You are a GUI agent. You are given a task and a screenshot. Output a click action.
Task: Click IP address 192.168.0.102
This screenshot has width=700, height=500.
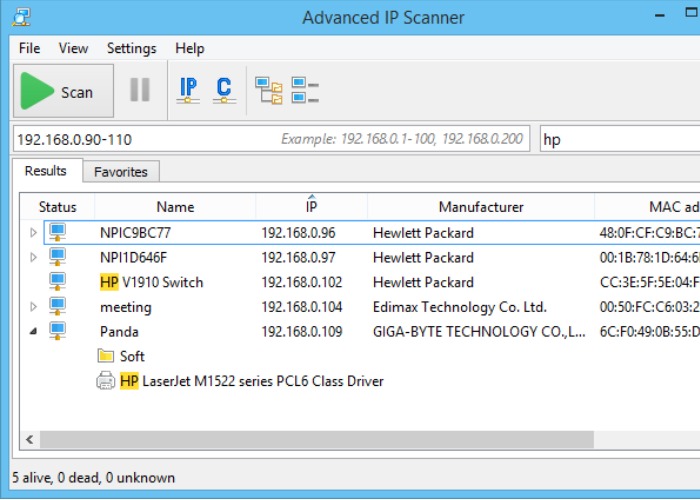click(302, 283)
